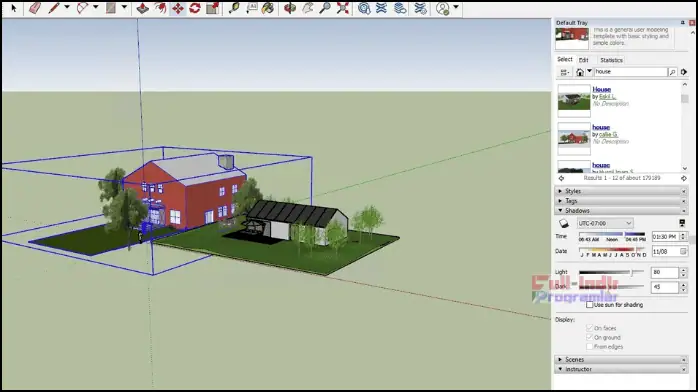This screenshot has height=392, width=698.
Task: Select the red house result thumbnail
Action: coord(574,138)
